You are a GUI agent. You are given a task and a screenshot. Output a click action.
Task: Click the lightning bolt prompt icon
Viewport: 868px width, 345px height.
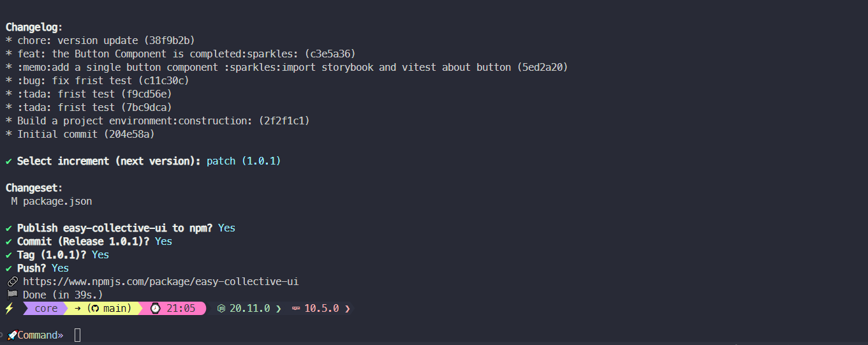click(9, 309)
